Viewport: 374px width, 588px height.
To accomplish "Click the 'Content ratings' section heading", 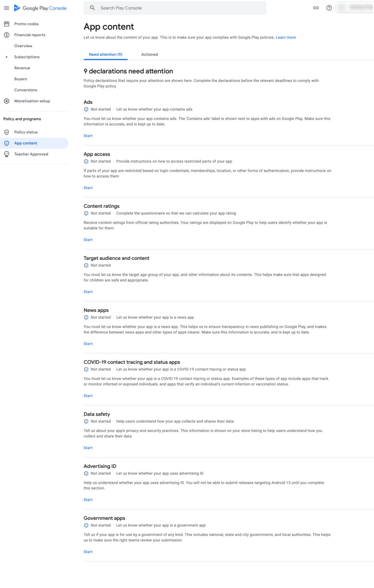I will pyautogui.click(x=101, y=206).
